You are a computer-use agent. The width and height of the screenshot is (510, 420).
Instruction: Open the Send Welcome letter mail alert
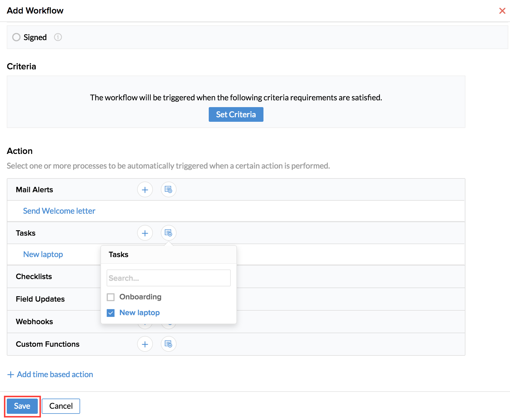59,211
